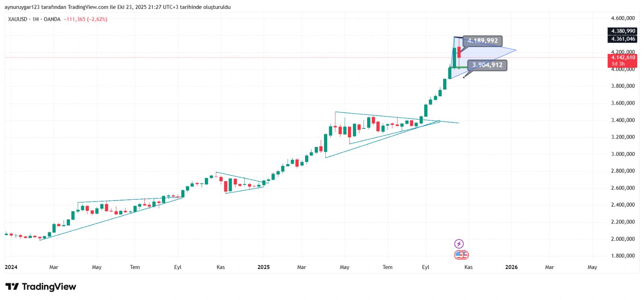Click the XAUUSD symbol title

(x=18, y=19)
